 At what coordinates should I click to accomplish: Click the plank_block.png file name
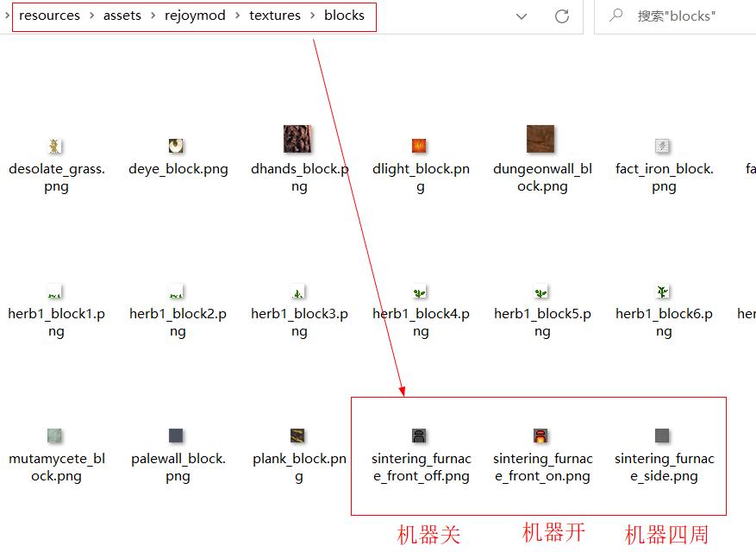299,467
